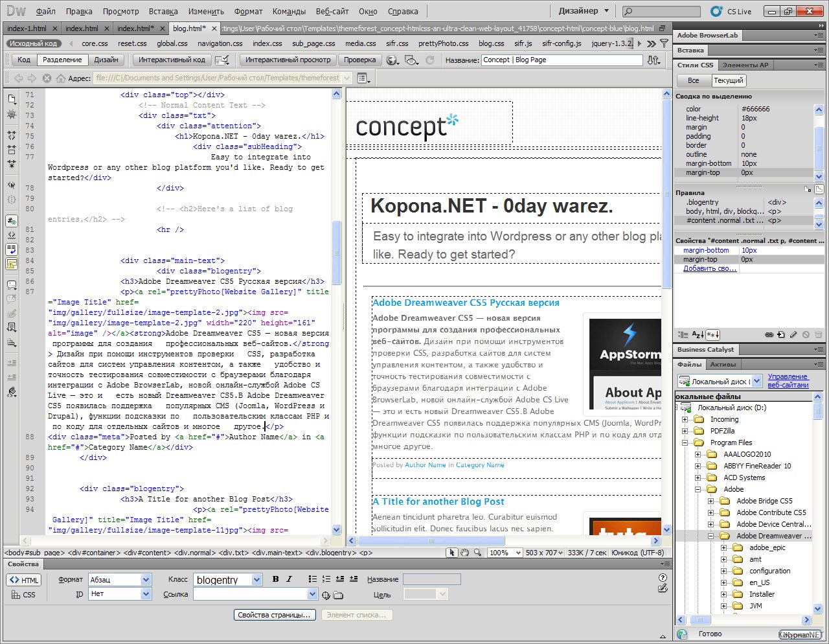Viewport: 829px width, 644px height.
Task: Open the Ссылка dropdown arrow
Action: pos(312,593)
